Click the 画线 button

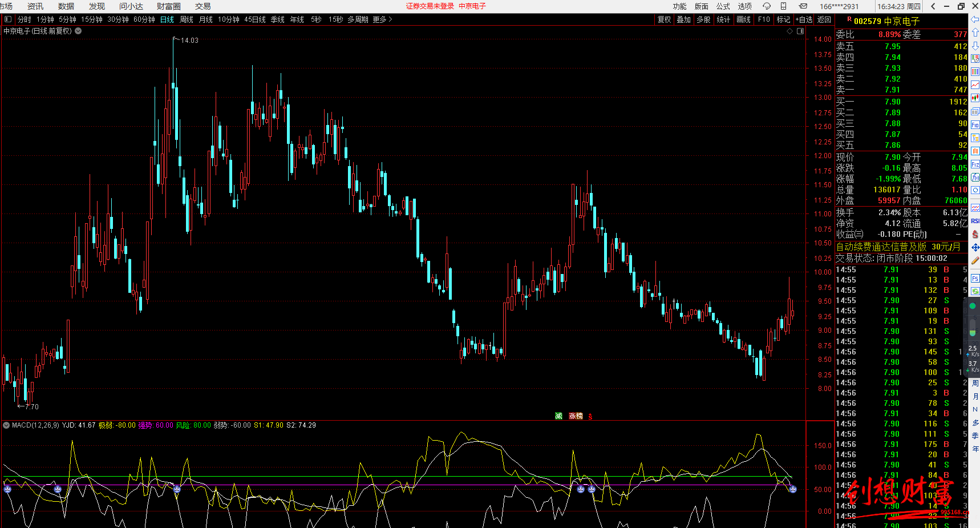[744, 19]
